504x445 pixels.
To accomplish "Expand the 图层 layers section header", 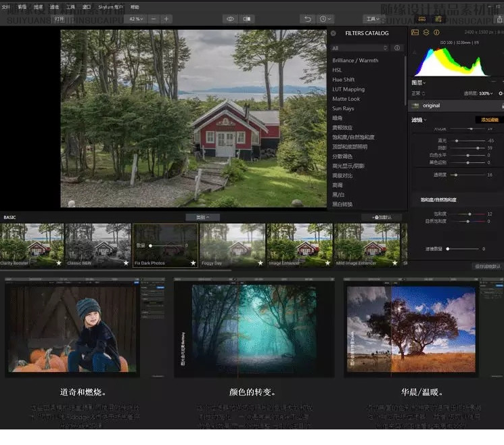I will point(419,83).
